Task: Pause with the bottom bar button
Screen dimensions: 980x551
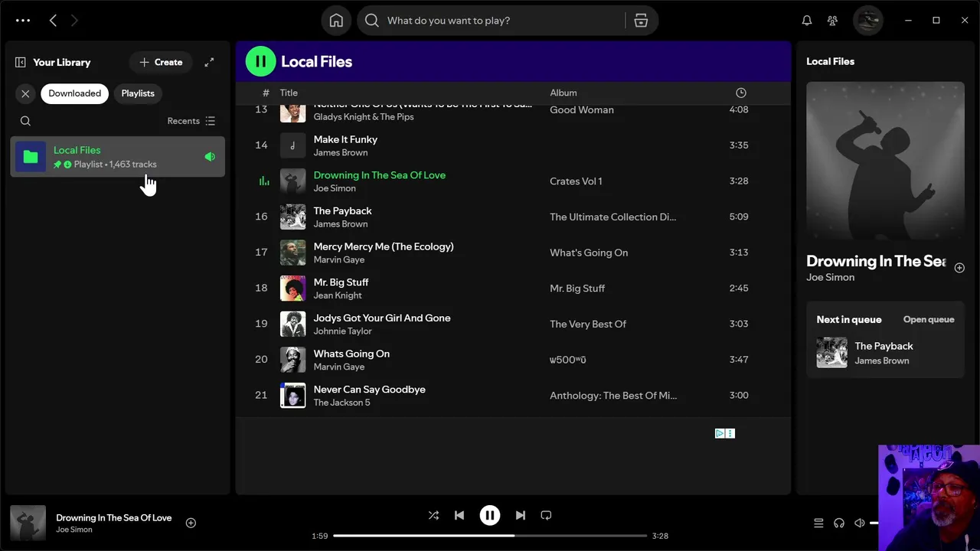Action: [x=490, y=515]
